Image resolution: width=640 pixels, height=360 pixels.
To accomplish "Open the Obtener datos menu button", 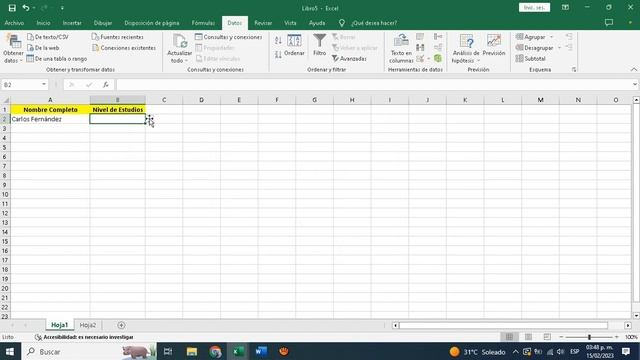I will click(13, 49).
